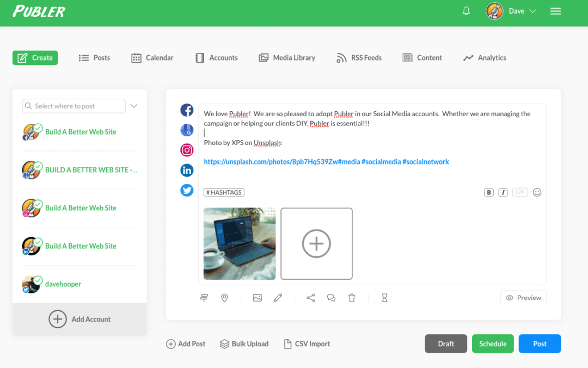Viewport: 588px width, 368px height.
Task: Click the laptop photo thumbnail
Action: tap(240, 244)
